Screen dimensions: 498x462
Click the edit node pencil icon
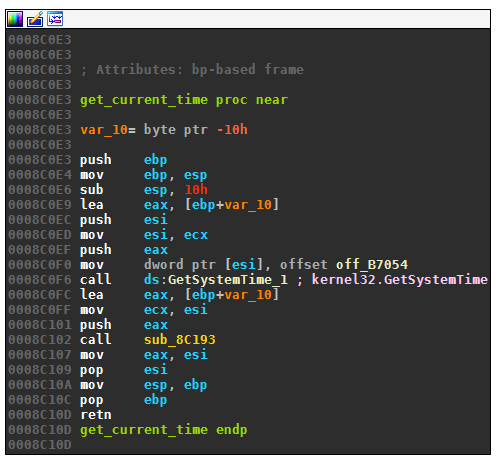pyautogui.click(x=35, y=19)
